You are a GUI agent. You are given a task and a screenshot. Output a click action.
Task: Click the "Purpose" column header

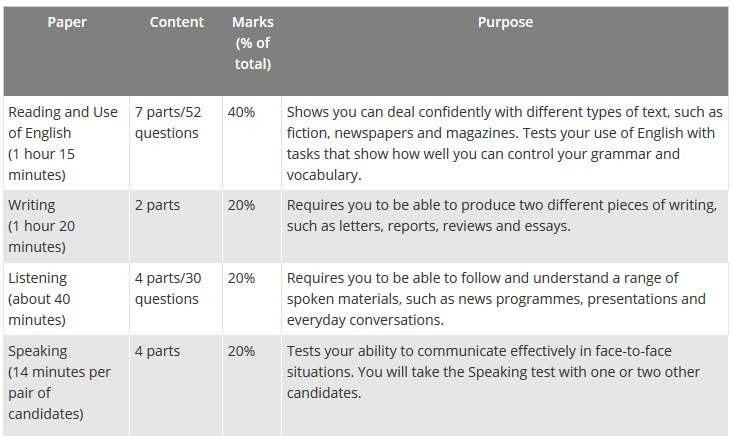(x=505, y=22)
